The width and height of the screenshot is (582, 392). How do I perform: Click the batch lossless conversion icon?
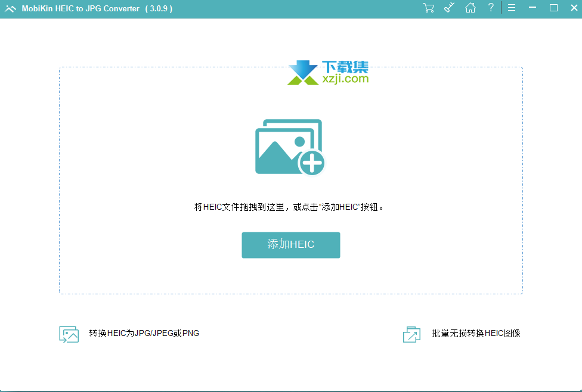(x=411, y=334)
